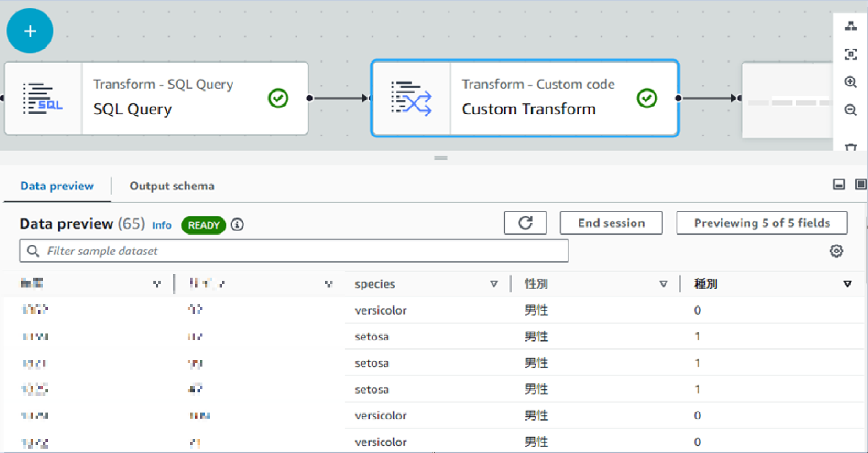Click the info circle next to READY
The image size is (868, 453).
[237, 225]
